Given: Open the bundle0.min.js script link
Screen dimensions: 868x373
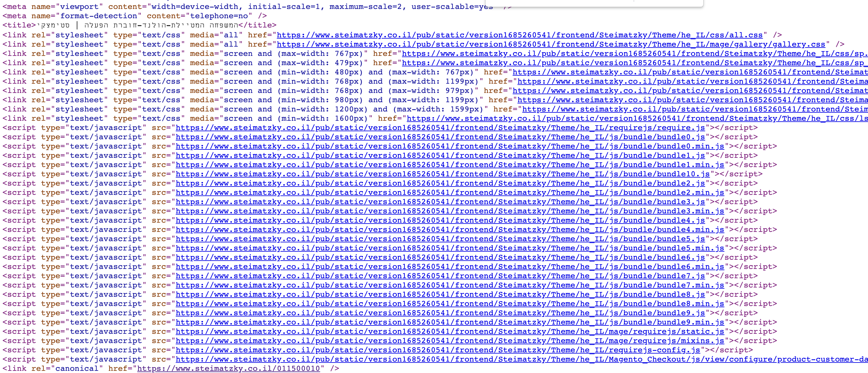Looking at the screenshot, I should pyautogui.click(x=450, y=146).
